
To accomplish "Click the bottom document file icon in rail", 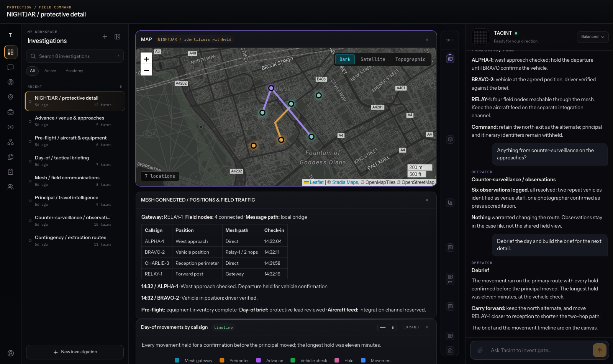I will click(x=451, y=351).
